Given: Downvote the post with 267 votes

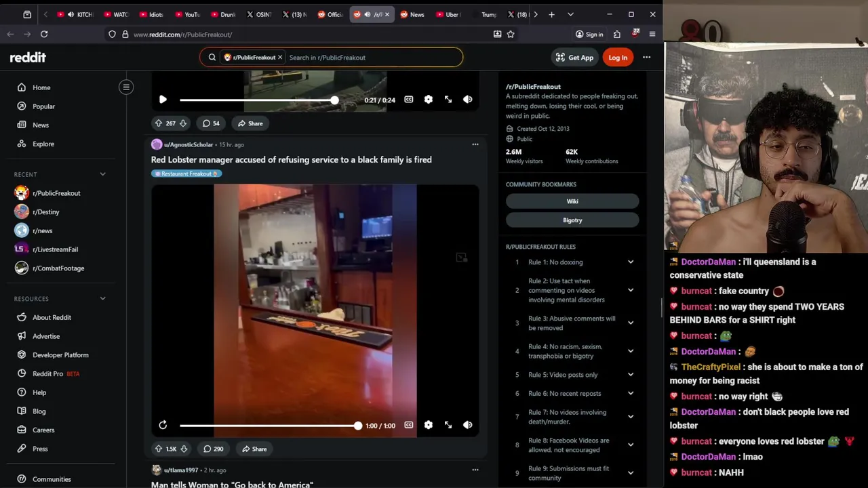Looking at the screenshot, I should click(183, 123).
